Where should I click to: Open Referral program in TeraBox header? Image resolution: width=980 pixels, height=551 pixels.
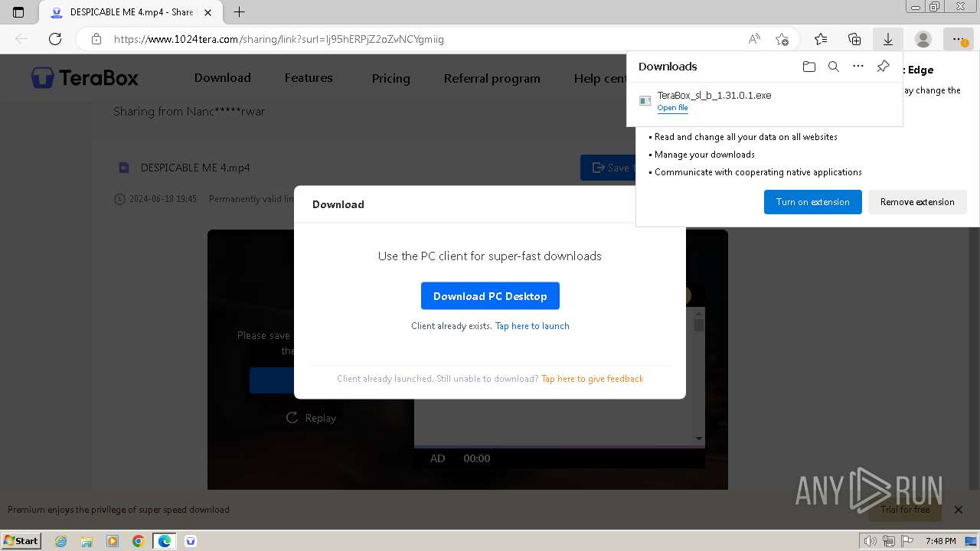point(492,78)
